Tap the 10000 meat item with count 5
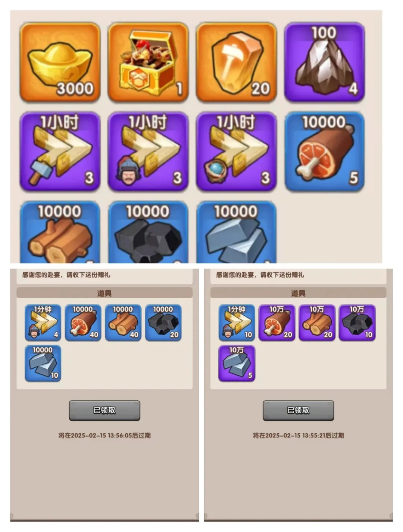The width and height of the screenshot is (403, 532). coord(324,151)
